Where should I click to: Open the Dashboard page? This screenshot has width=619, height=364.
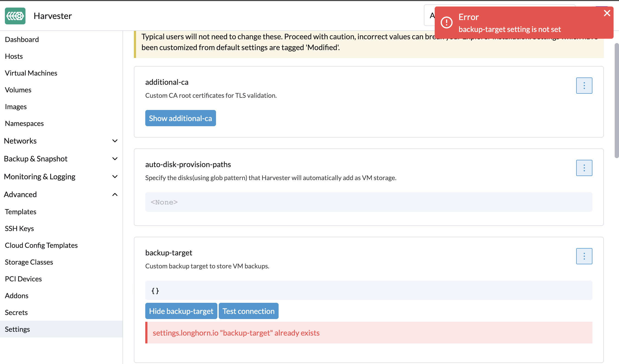[22, 39]
